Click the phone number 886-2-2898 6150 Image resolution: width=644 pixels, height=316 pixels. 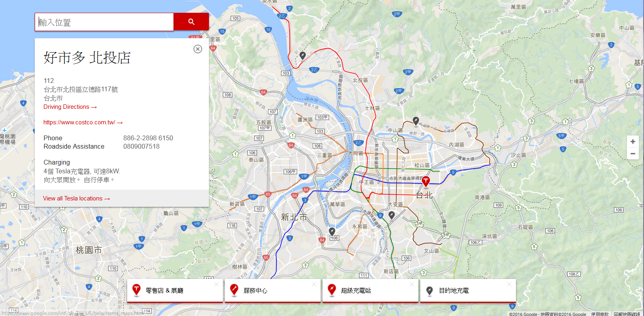148,138
